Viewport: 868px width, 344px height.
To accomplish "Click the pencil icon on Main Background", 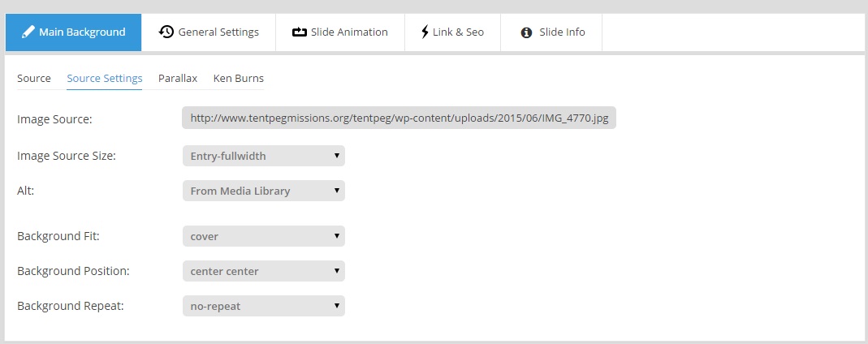I will click(x=28, y=32).
